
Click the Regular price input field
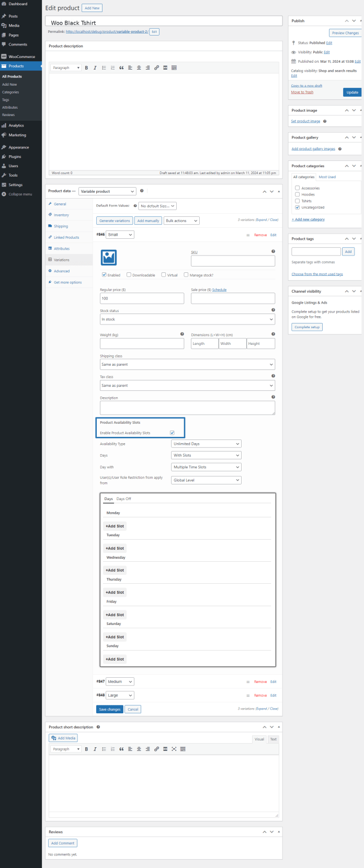point(142,298)
